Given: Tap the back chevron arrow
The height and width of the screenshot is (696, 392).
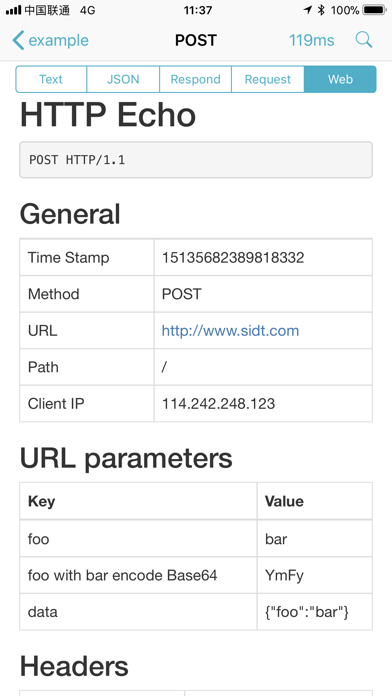Looking at the screenshot, I should [18, 40].
